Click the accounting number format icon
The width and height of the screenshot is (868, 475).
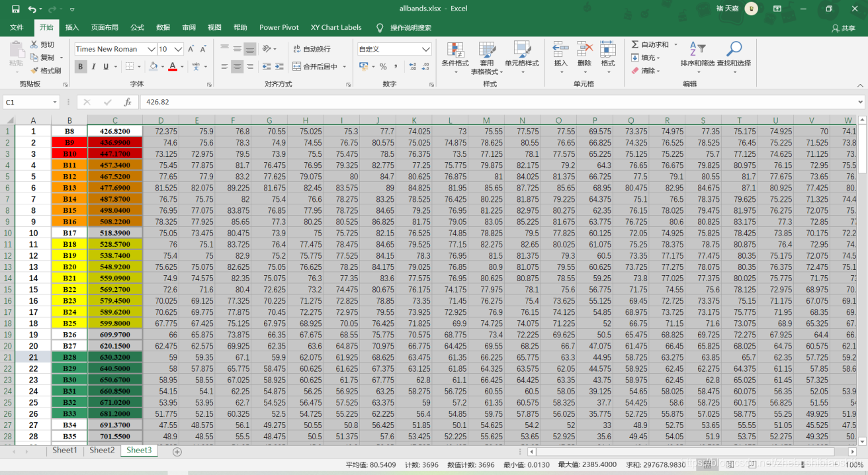363,66
